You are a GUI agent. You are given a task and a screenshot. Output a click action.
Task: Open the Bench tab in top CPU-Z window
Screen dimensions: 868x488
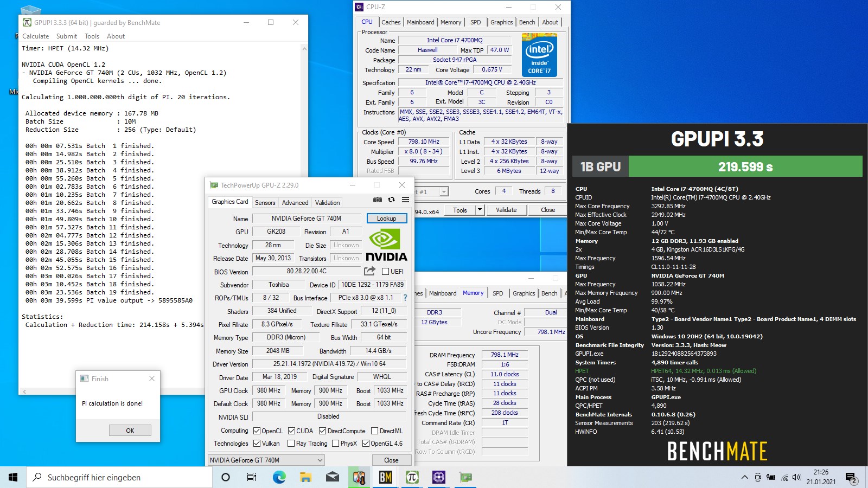click(x=527, y=22)
